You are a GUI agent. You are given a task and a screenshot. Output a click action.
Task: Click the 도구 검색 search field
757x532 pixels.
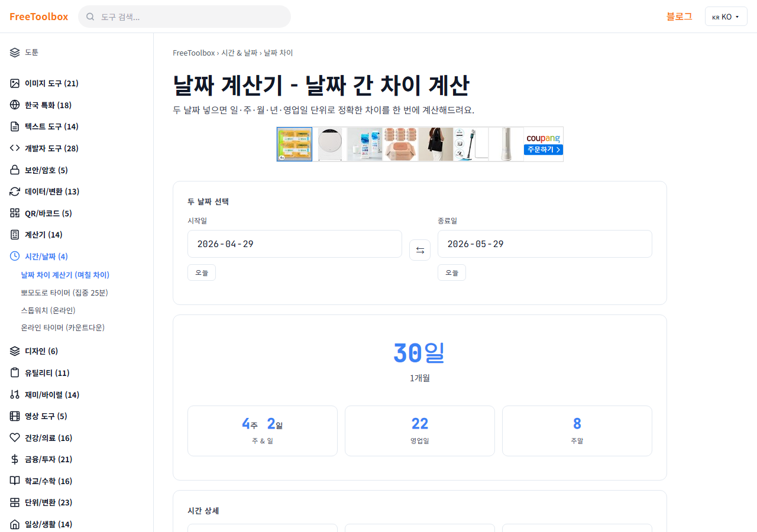click(185, 17)
